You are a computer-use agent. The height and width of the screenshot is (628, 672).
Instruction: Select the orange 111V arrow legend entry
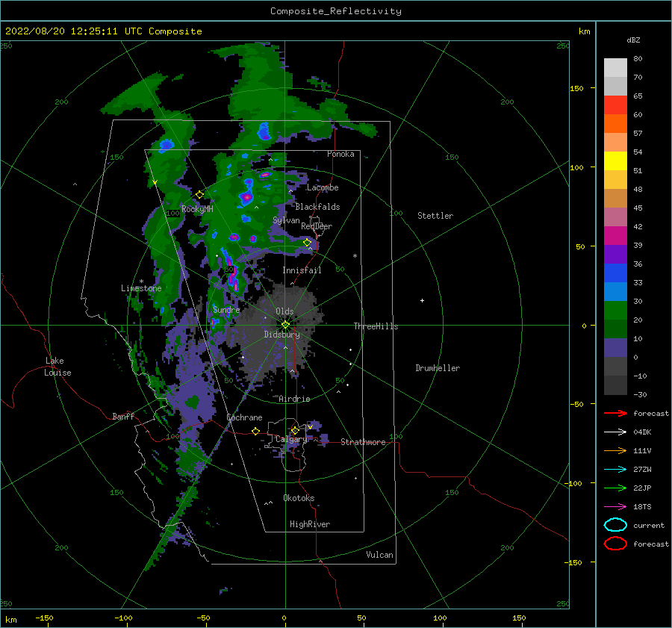tap(615, 450)
